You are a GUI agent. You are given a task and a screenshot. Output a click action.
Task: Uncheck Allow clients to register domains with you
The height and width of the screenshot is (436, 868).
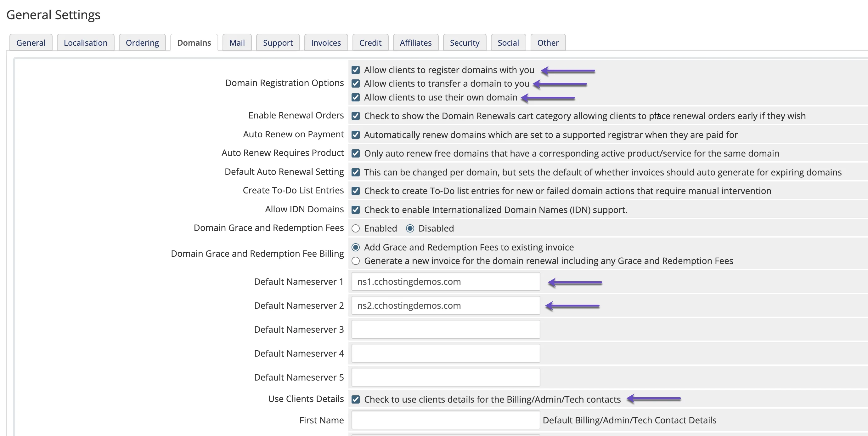(356, 70)
